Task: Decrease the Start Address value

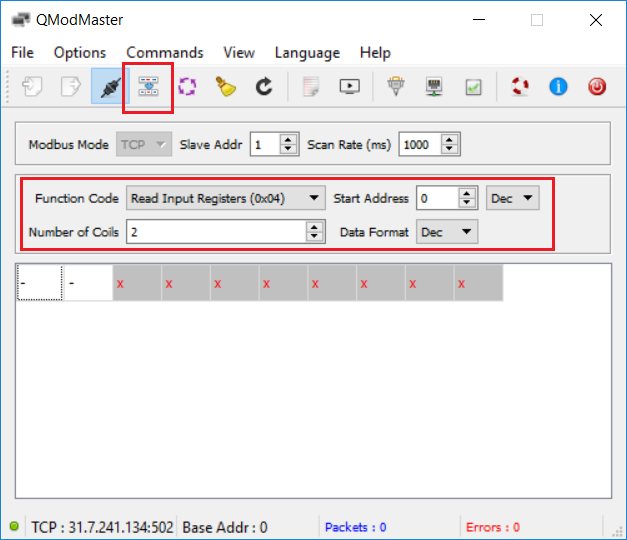Action: (467, 203)
